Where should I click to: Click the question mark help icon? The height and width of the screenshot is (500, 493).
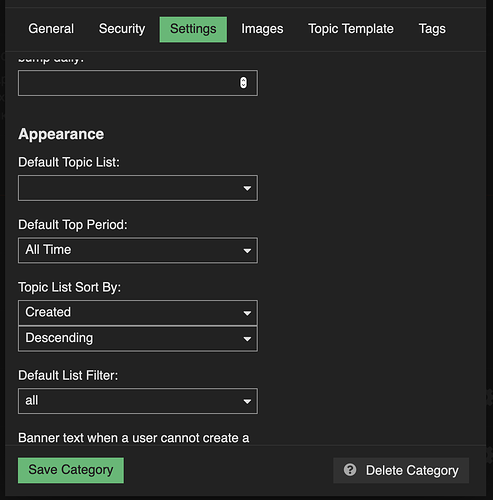350,470
